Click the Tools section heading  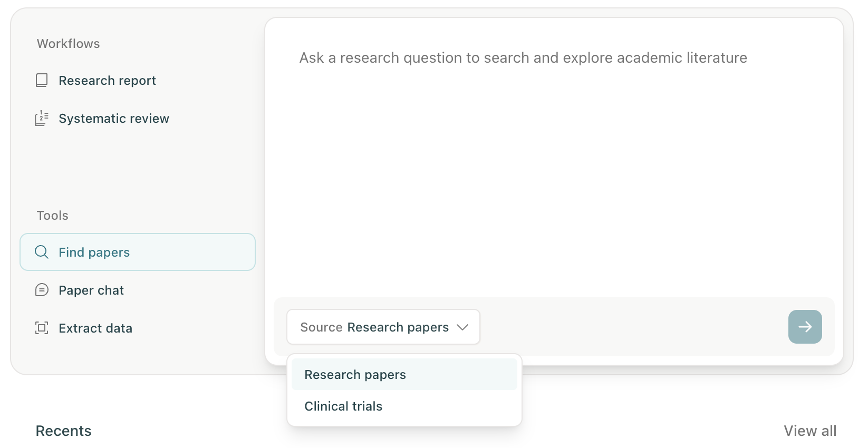(52, 216)
